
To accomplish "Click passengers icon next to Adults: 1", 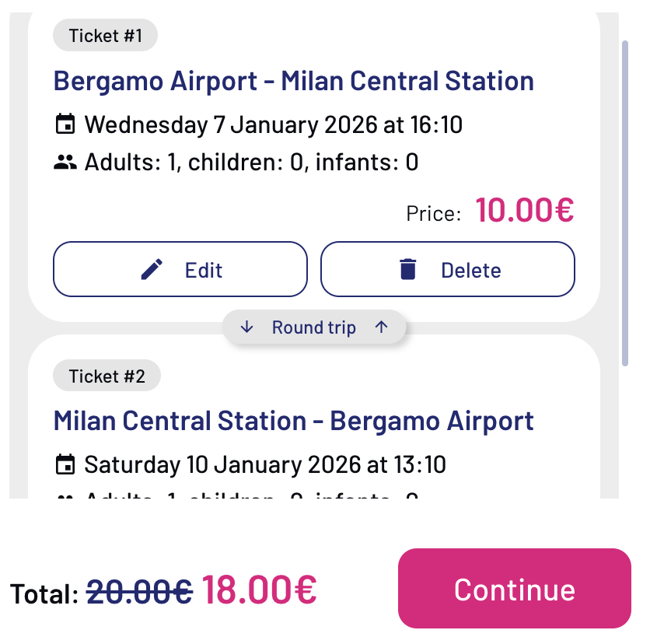I will click(x=65, y=163).
